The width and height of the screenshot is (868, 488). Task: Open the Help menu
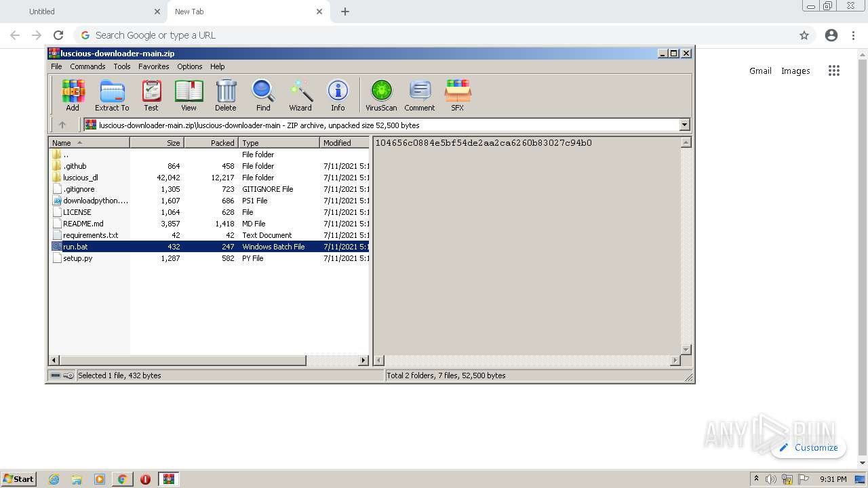[218, 66]
